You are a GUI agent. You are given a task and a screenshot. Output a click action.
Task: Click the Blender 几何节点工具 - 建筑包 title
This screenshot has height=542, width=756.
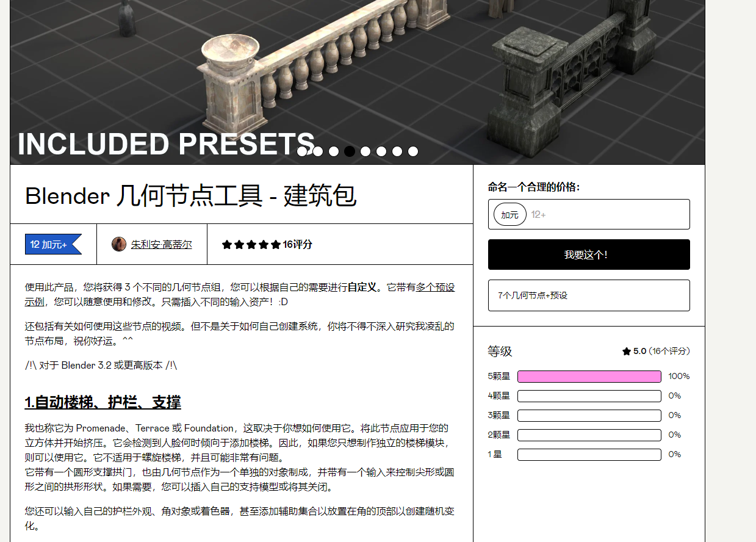click(x=190, y=195)
